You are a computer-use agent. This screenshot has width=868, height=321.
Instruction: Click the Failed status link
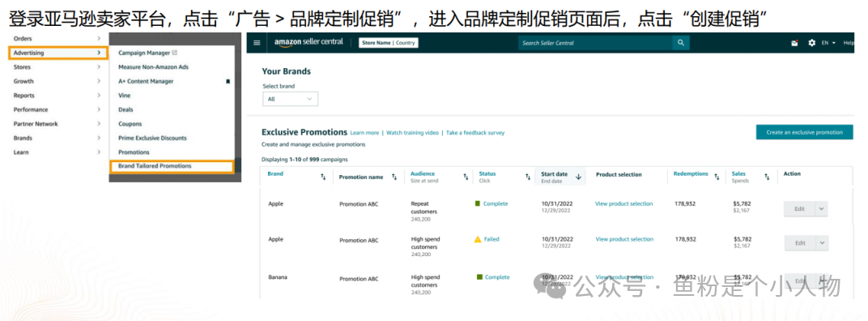point(491,239)
